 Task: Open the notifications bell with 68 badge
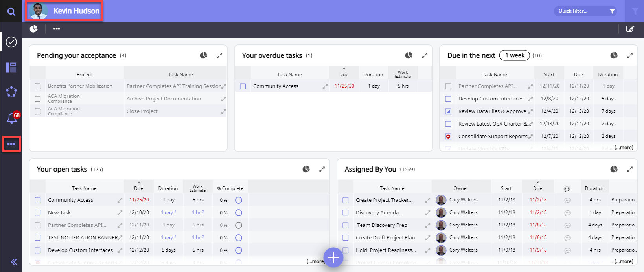12,118
